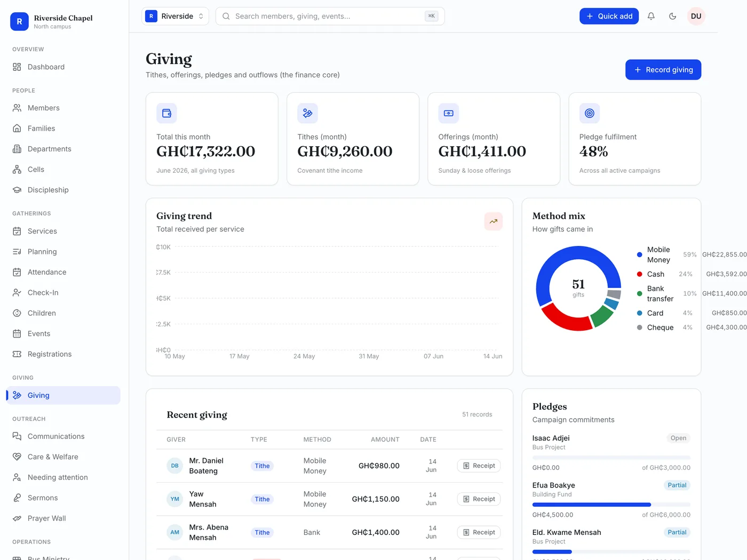
Task: Open the Families page
Action: click(x=63, y=129)
